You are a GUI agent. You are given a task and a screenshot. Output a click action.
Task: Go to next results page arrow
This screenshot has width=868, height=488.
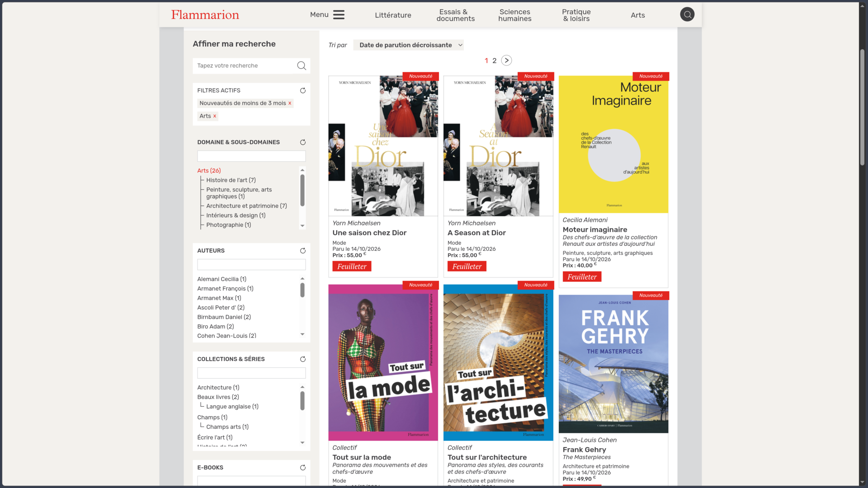pos(506,61)
